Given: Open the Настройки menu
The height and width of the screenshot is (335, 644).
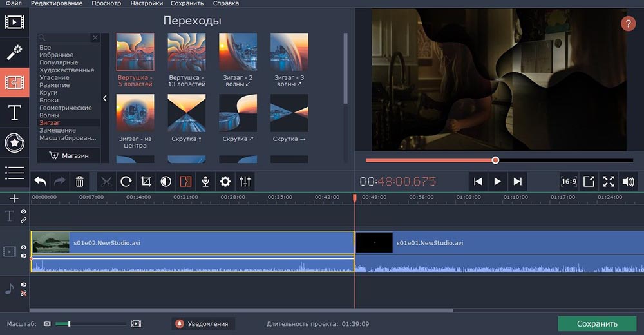Looking at the screenshot, I should pyautogui.click(x=146, y=3).
